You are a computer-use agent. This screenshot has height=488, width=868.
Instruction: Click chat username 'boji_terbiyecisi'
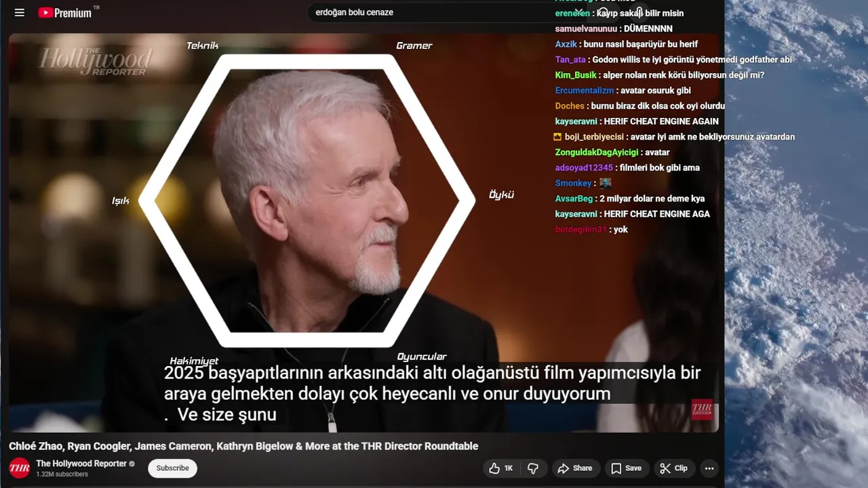coord(594,137)
